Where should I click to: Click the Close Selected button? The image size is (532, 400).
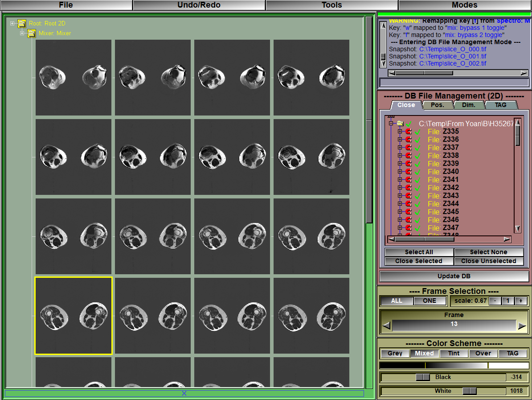click(x=419, y=261)
